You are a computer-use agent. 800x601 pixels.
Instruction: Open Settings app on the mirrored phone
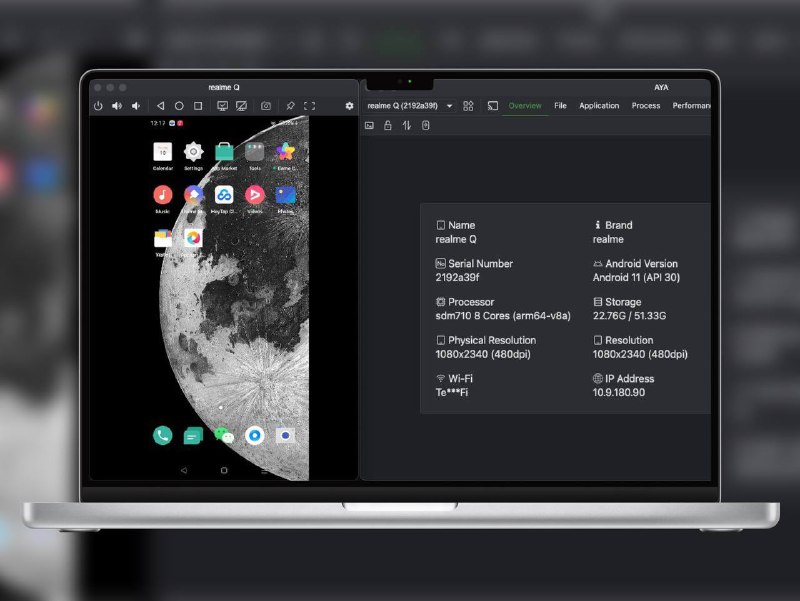point(192,152)
